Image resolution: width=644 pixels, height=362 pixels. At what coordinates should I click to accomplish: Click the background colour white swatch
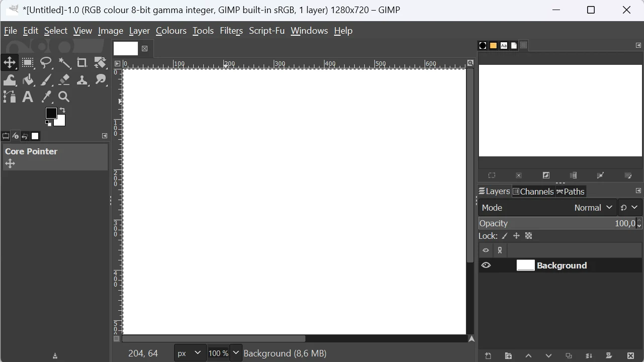(60, 121)
